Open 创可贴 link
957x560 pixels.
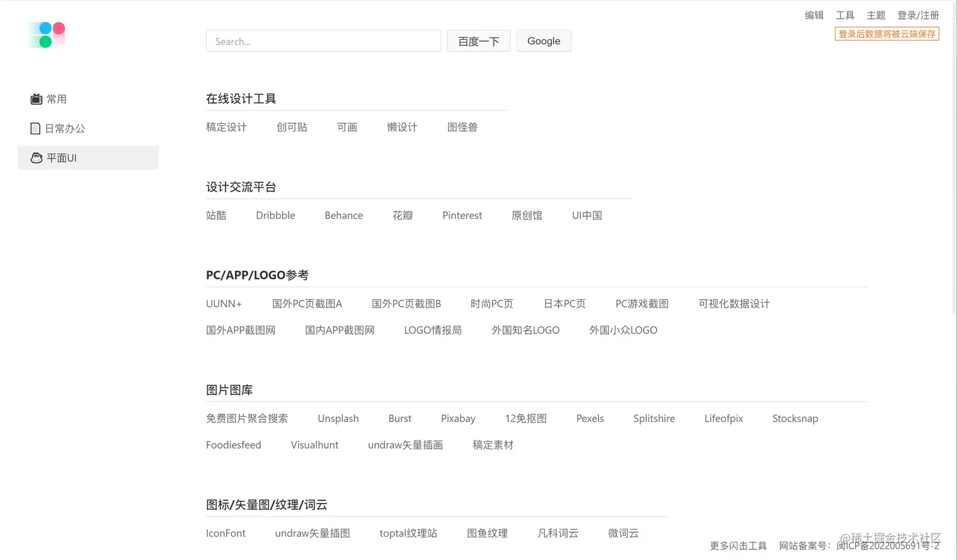click(292, 127)
